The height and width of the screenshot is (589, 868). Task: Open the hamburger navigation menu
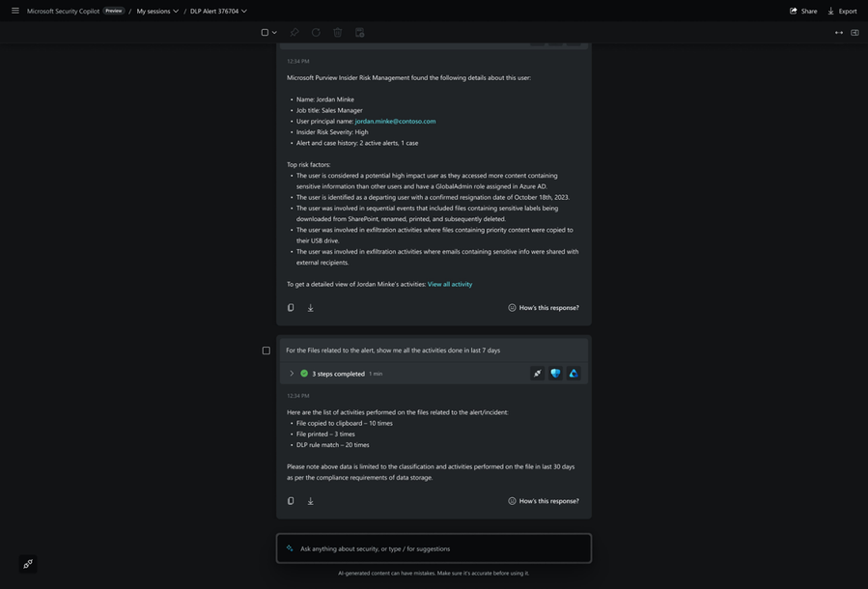(x=14, y=11)
